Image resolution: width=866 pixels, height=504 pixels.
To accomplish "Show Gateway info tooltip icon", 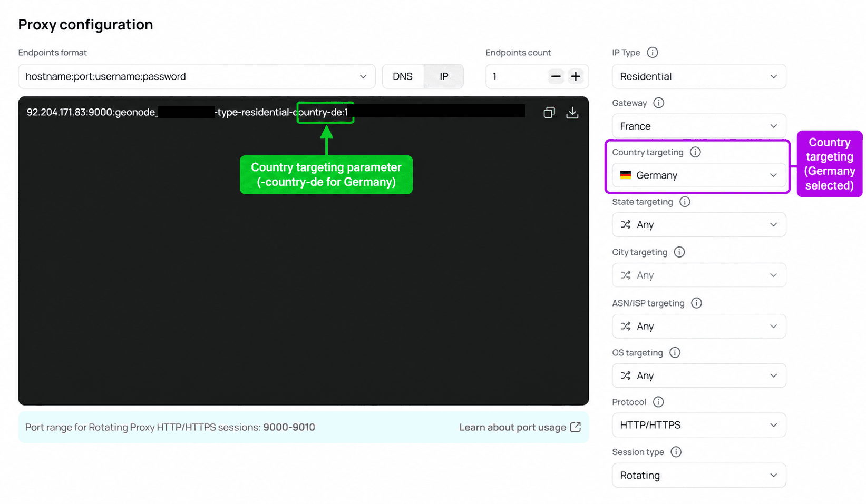I will tap(659, 103).
